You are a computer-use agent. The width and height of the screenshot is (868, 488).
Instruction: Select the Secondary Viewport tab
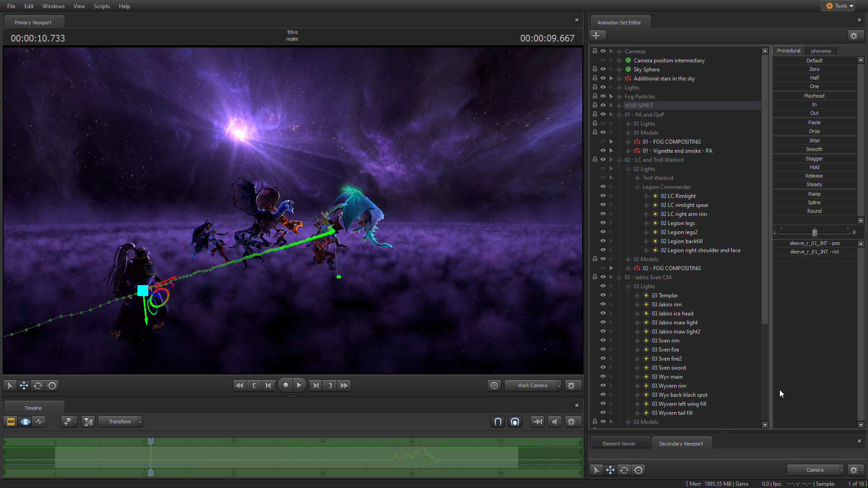click(x=681, y=444)
